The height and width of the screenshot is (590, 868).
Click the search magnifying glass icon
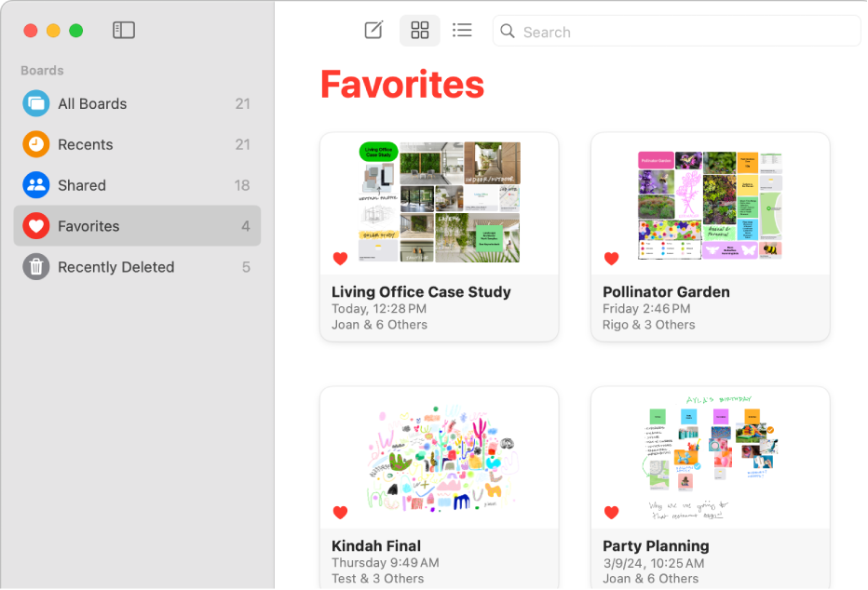point(508,32)
